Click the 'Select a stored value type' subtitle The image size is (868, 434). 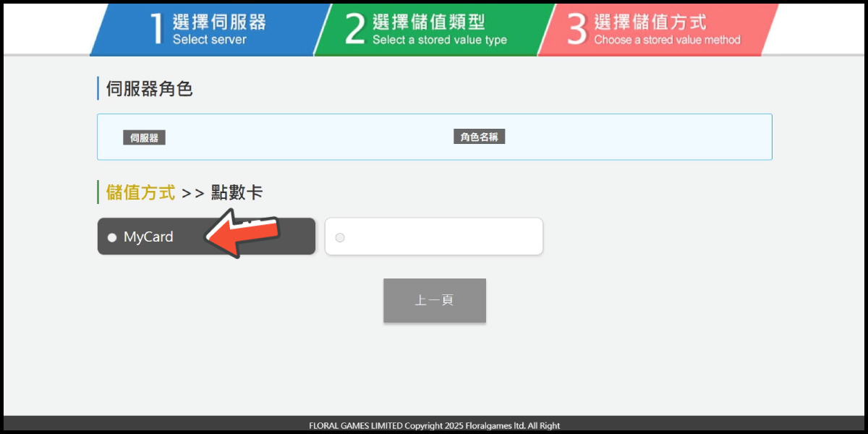click(439, 41)
